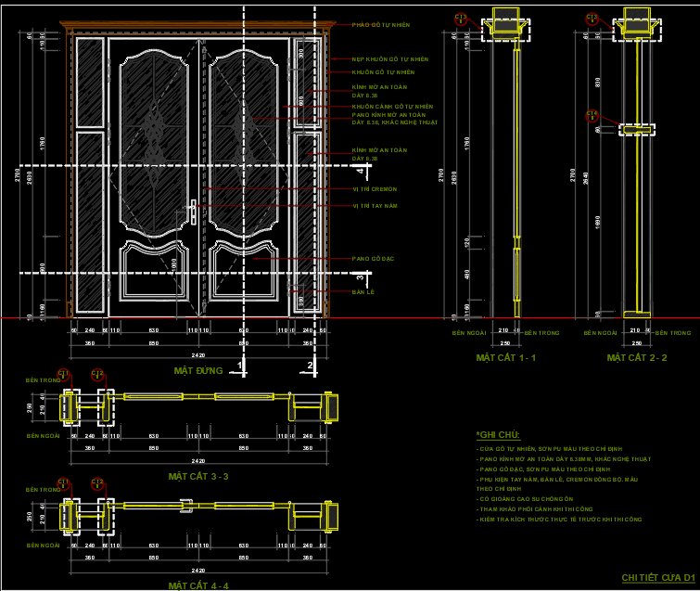Select the MẶT CẮT 1 - 1 title
Screen dimensions: 700x591
coord(506,357)
